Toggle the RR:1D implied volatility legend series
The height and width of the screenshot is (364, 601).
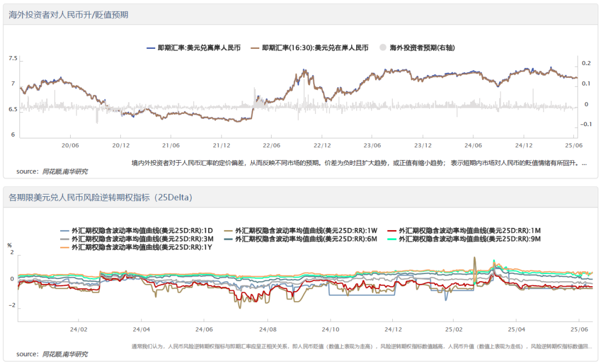pyautogui.click(x=136, y=231)
